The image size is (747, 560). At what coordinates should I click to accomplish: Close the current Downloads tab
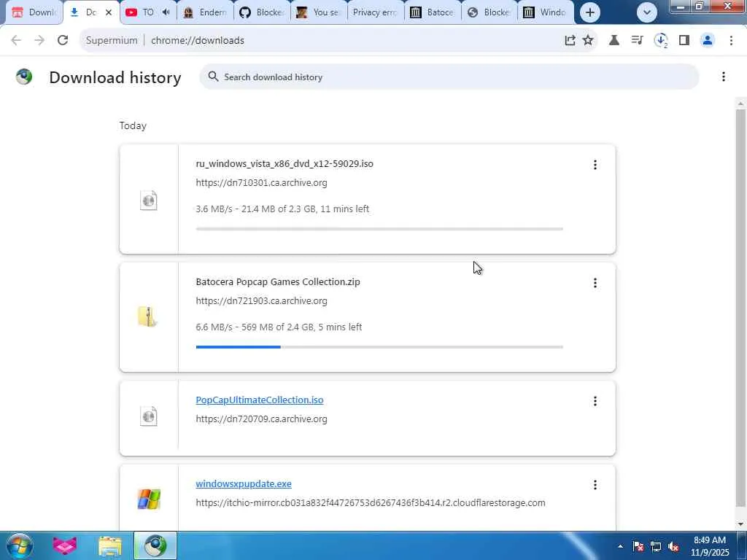109,12
